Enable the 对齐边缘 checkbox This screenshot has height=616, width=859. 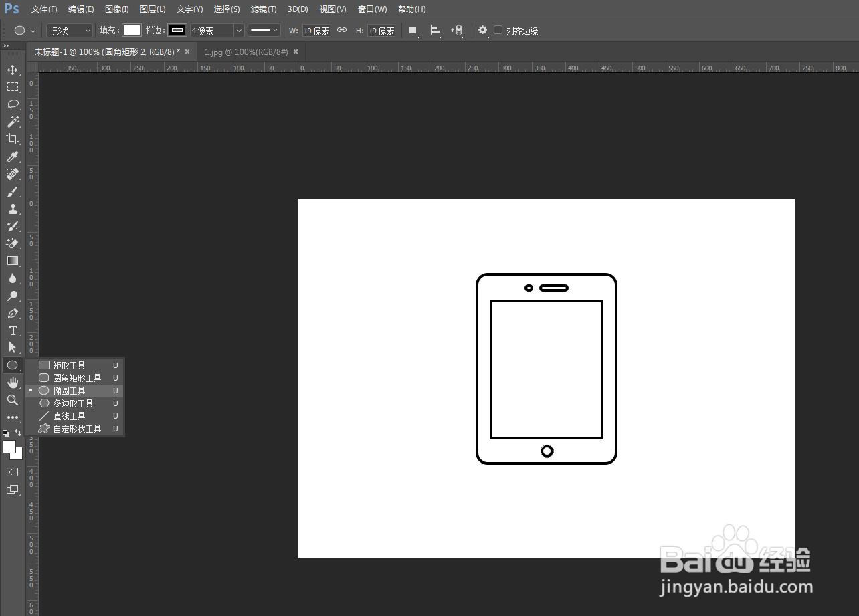pos(498,30)
